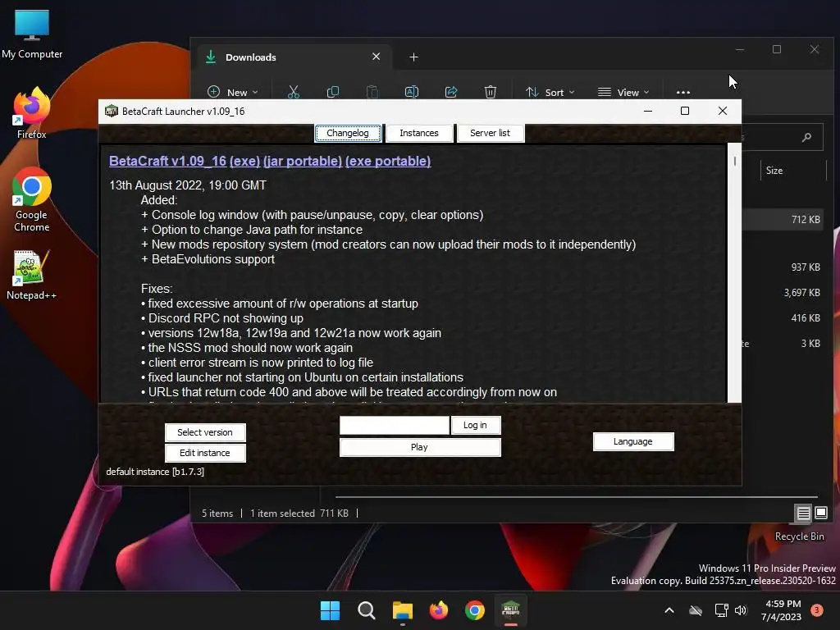Select the 3 KB file row
The width and height of the screenshot is (840, 630).
pos(783,344)
